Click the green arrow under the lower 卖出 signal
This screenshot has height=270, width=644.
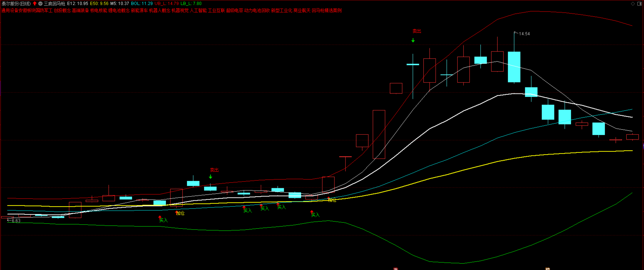(x=210, y=177)
